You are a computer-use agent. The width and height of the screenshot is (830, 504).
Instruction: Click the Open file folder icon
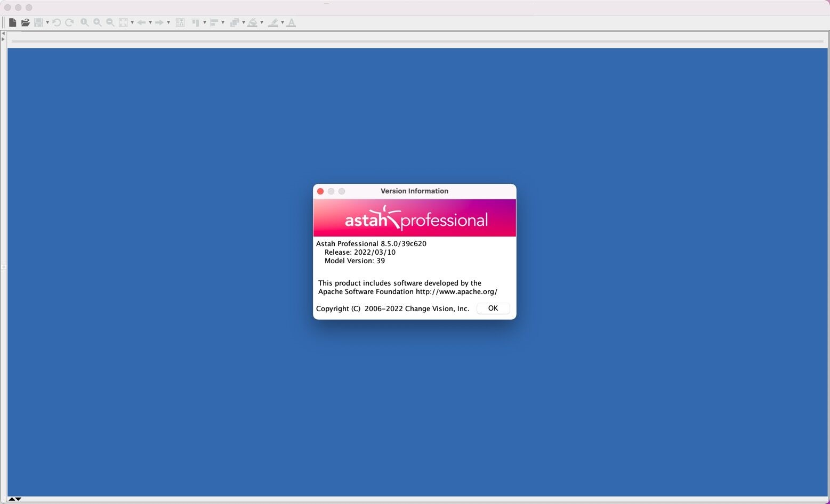click(x=25, y=22)
